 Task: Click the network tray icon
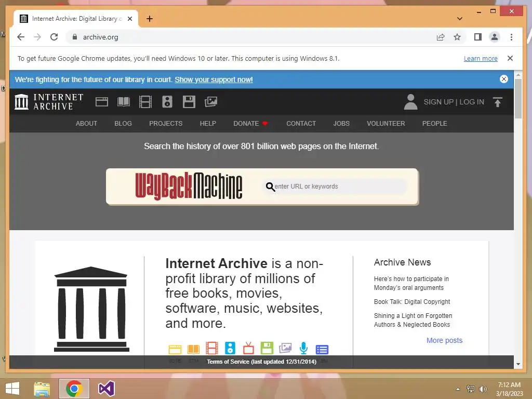click(471, 389)
